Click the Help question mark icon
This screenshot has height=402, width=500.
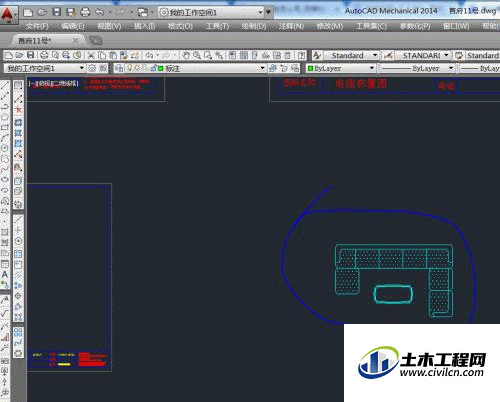click(x=301, y=55)
